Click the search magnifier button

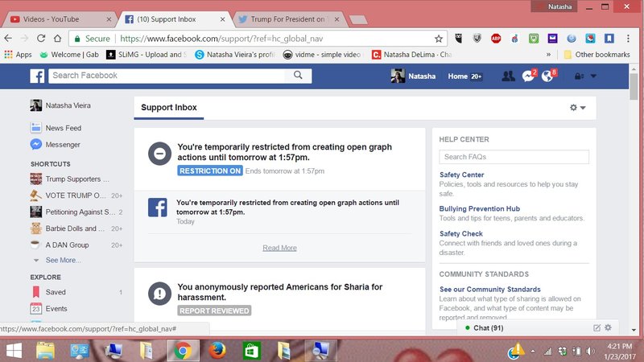(299, 76)
